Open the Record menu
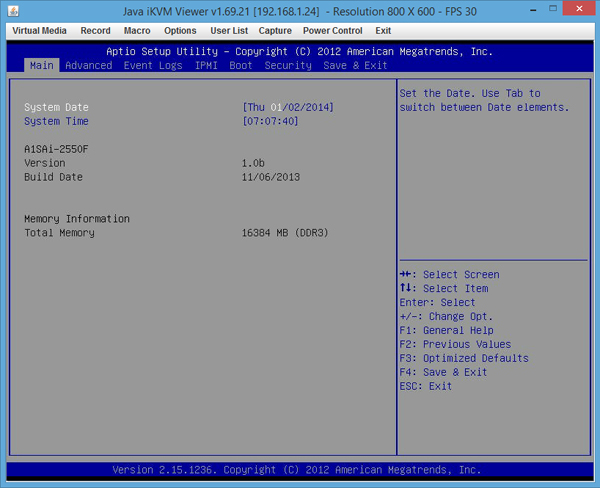The width and height of the screenshot is (600, 488). coord(95,31)
